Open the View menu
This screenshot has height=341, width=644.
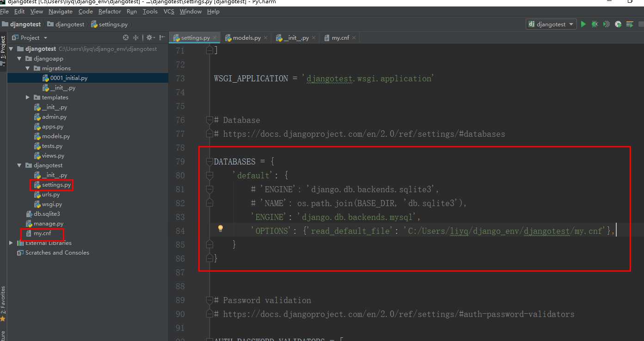click(37, 11)
